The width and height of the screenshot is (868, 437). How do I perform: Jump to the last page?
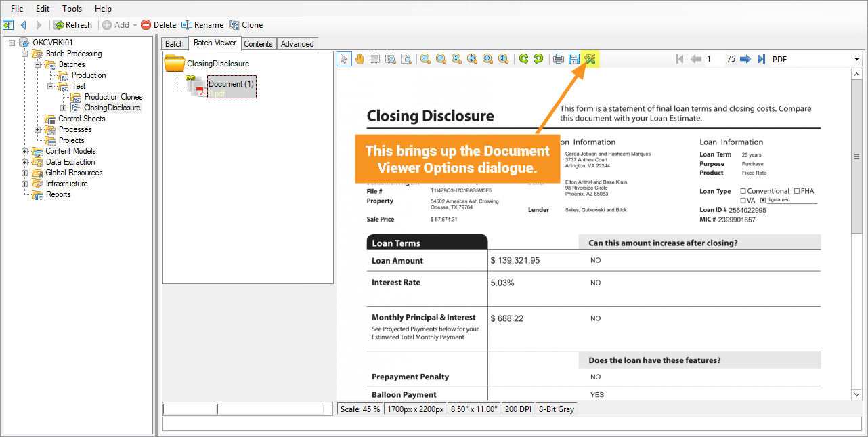761,59
